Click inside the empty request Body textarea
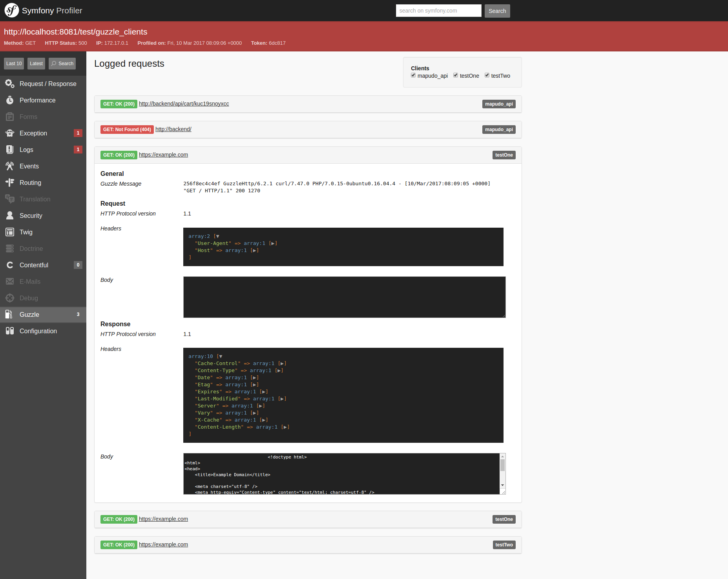728x579 pixels. pyautogui.click(x=344, y=297)
